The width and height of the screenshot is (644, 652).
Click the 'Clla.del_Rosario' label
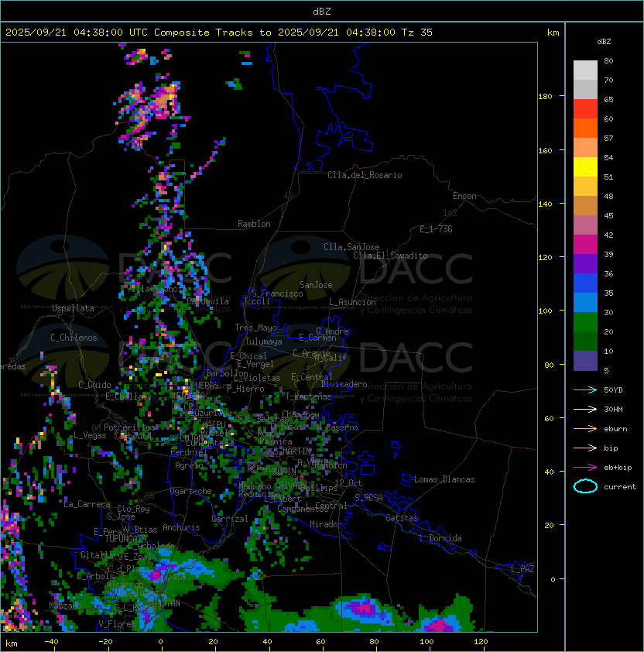(365, 175)
